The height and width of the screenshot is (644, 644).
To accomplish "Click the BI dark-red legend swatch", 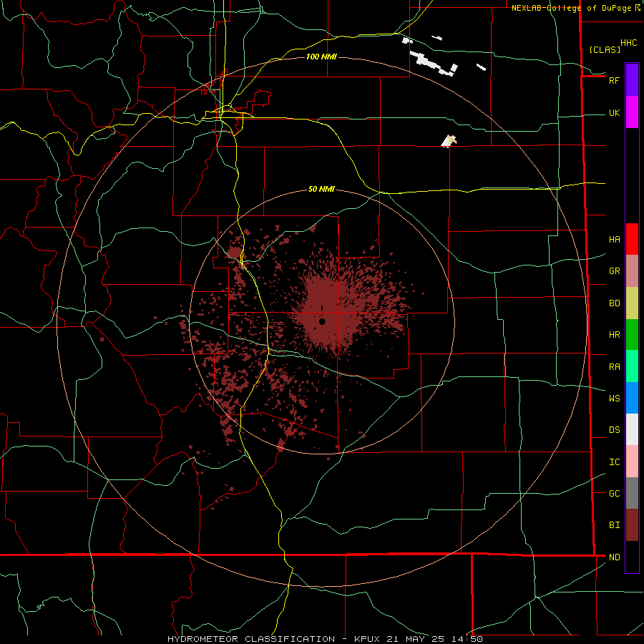I will [x=632, y=525].
